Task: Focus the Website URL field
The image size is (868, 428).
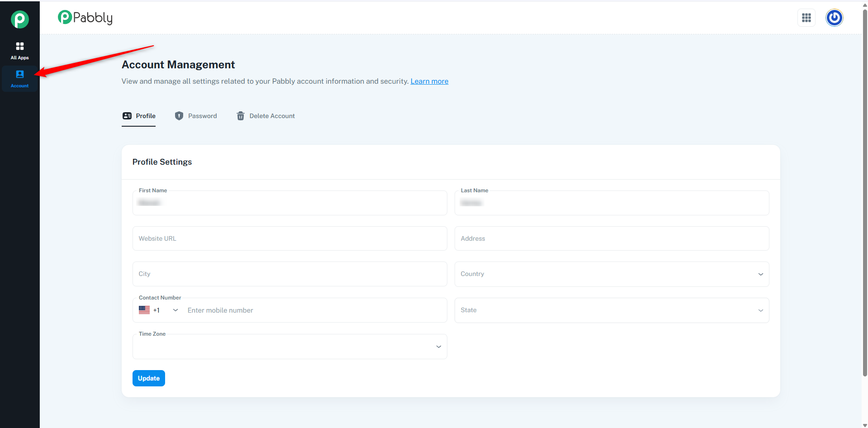Action: (289, 238)
